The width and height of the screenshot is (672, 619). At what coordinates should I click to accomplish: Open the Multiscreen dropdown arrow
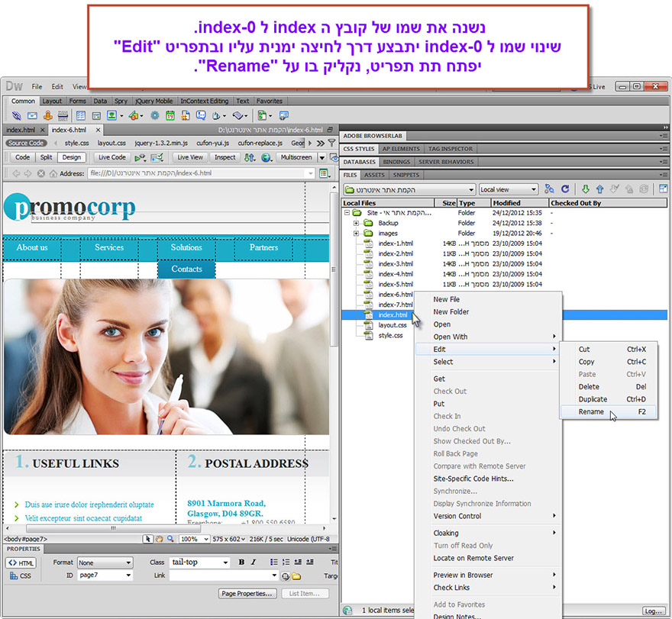pos(321,158)
